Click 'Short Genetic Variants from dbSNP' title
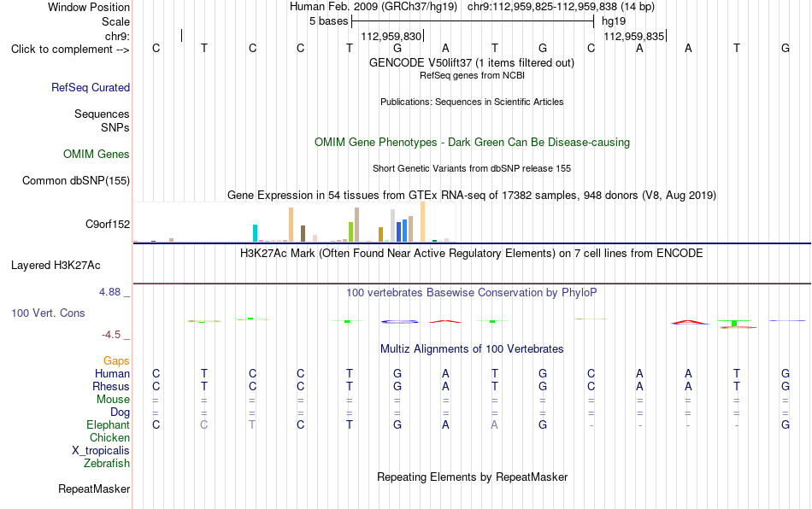 coord(472,168)
